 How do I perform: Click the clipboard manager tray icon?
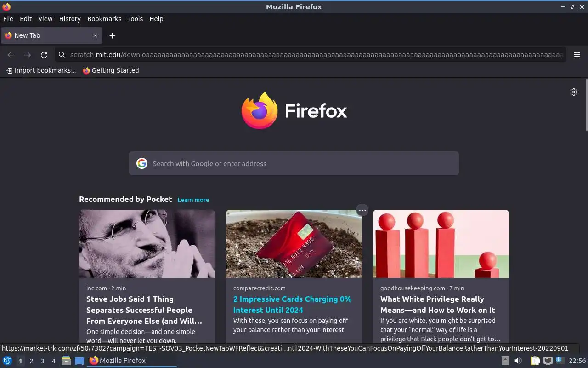point(535,361)
